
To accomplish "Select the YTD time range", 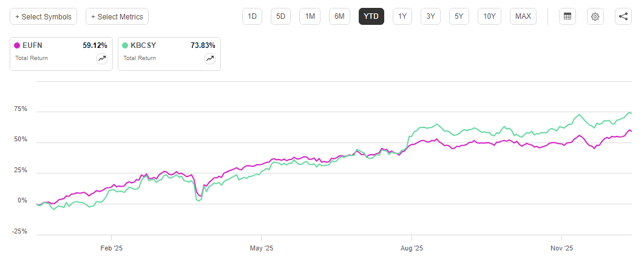I will [x=371, y=16].
